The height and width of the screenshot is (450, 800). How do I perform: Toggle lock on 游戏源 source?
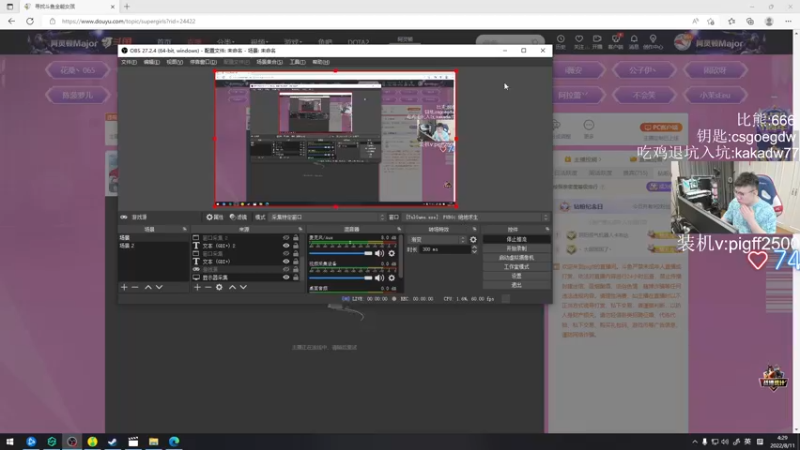tap(295, 269)
